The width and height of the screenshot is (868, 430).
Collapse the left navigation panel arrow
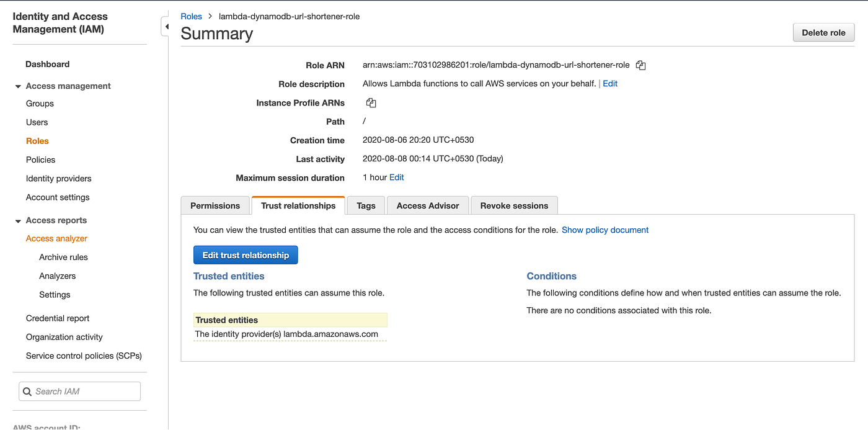coord(166,27)
